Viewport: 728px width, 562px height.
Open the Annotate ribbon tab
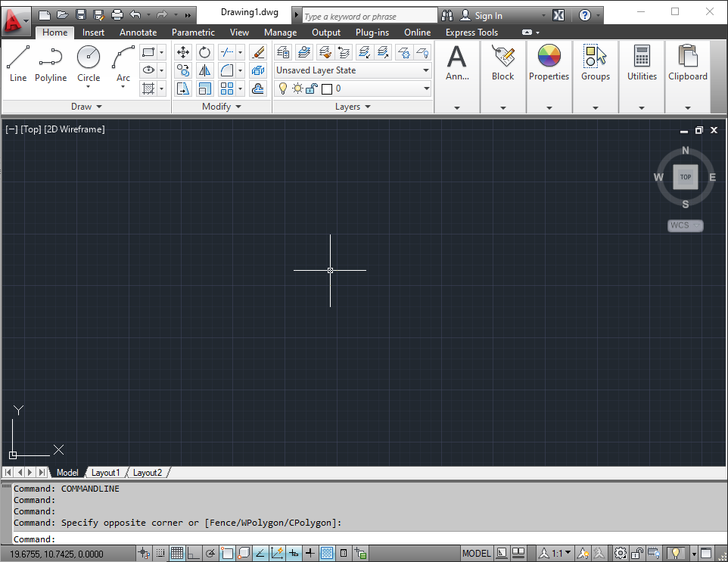138,33
